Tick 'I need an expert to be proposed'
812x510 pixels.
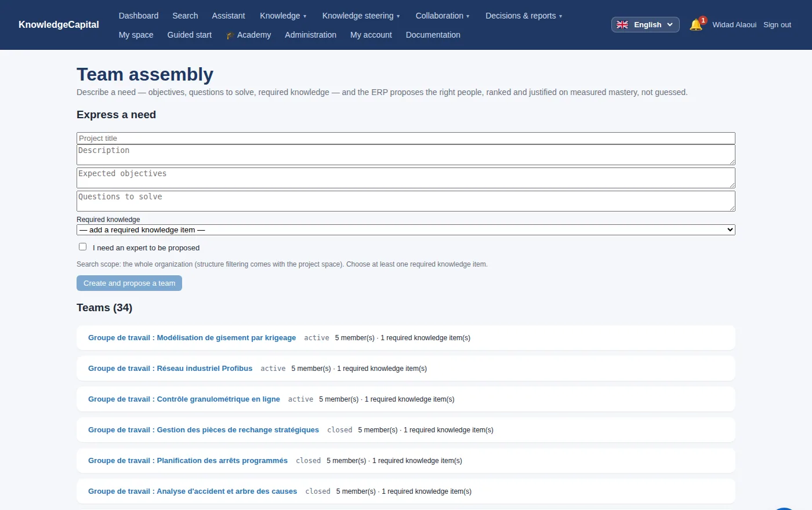82,247
